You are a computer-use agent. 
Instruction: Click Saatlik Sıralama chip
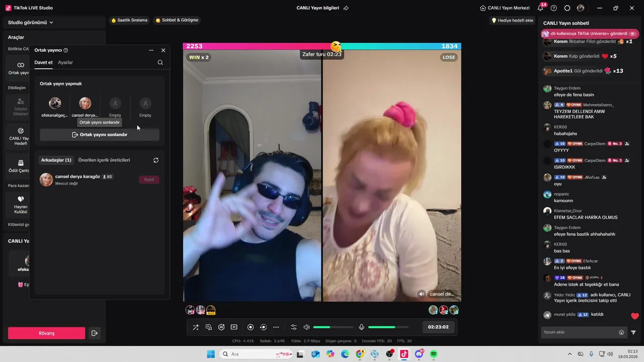[129, 20]
